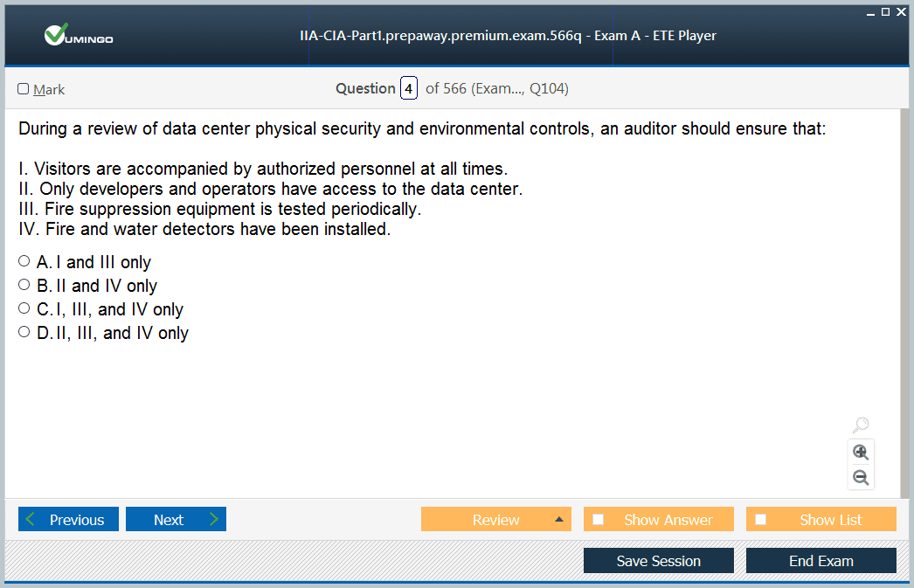
Task: Enable the Show List checkbox
Action: (761, 520)
